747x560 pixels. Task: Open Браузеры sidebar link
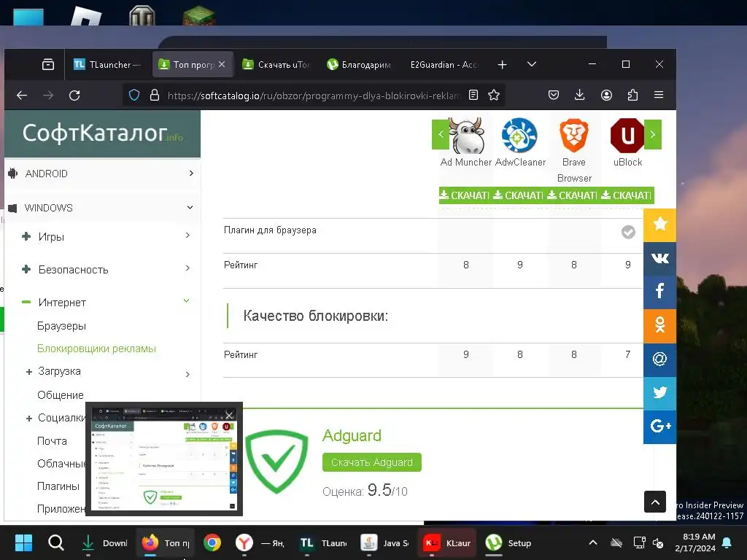[61, 326]
